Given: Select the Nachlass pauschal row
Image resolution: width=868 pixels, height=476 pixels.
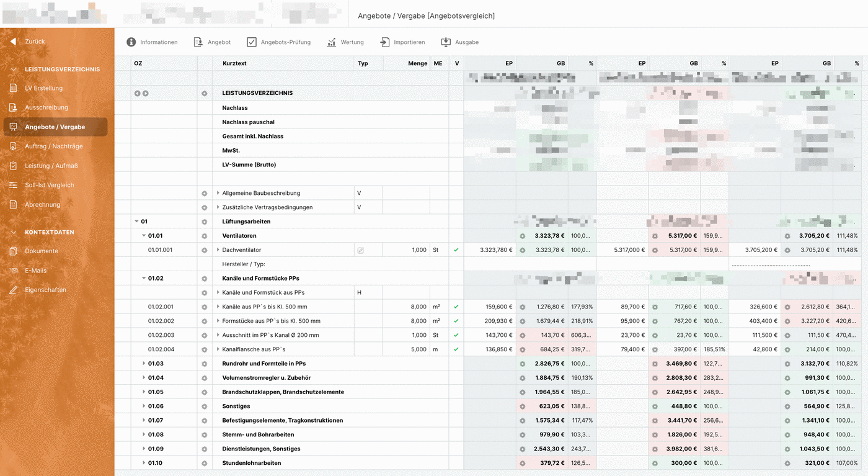Looking at the screenshot, I should click(x=248, y=122).
